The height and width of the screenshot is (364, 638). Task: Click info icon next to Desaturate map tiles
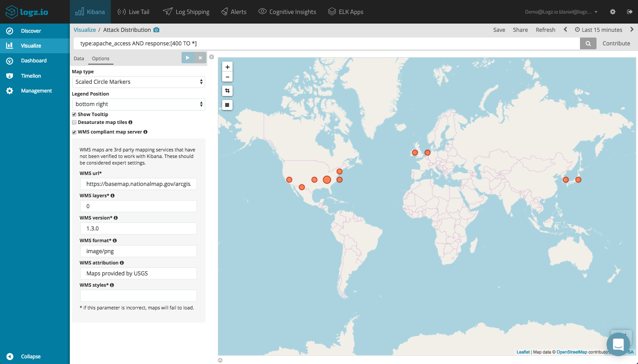(x=130, y=122)
